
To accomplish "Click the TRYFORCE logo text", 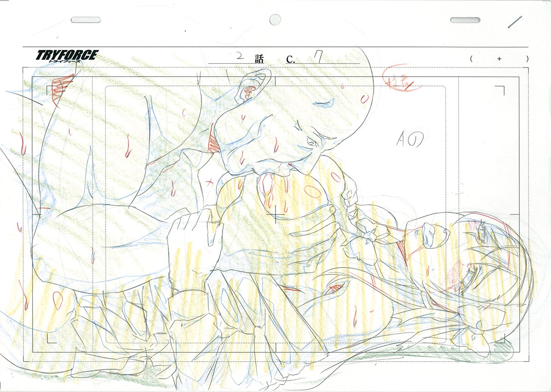I will tap(67, 56).
